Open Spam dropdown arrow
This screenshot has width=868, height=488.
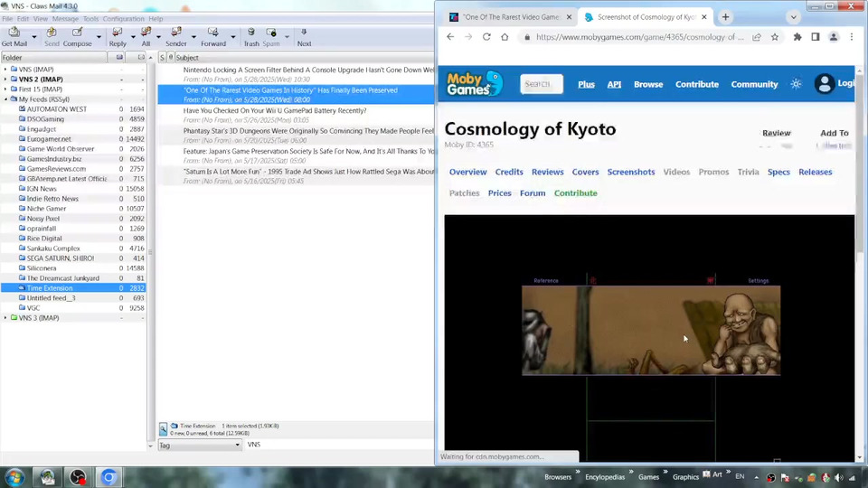[287, 37]
